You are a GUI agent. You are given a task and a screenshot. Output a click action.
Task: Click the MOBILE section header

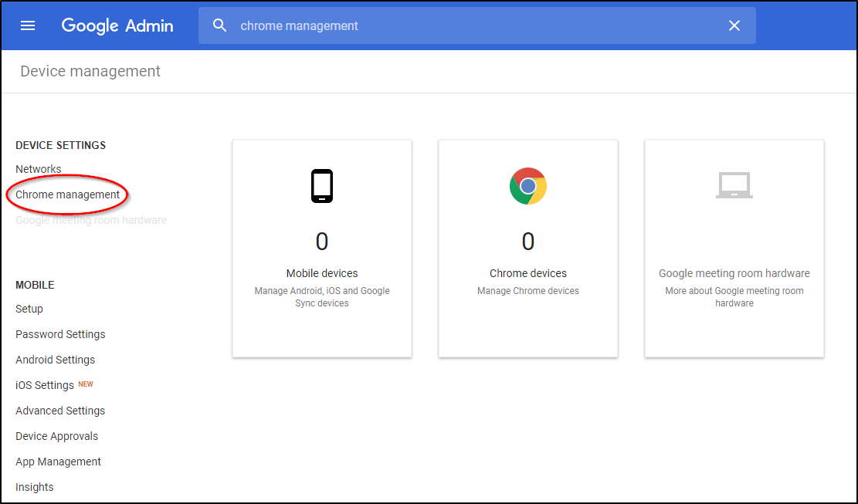click(x=35, y=286)
